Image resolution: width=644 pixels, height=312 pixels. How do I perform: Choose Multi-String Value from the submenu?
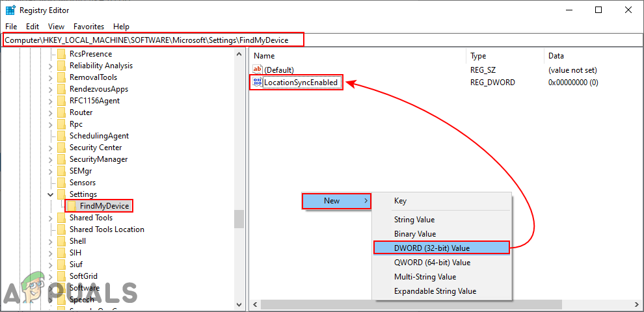click(x=442, y=277)
